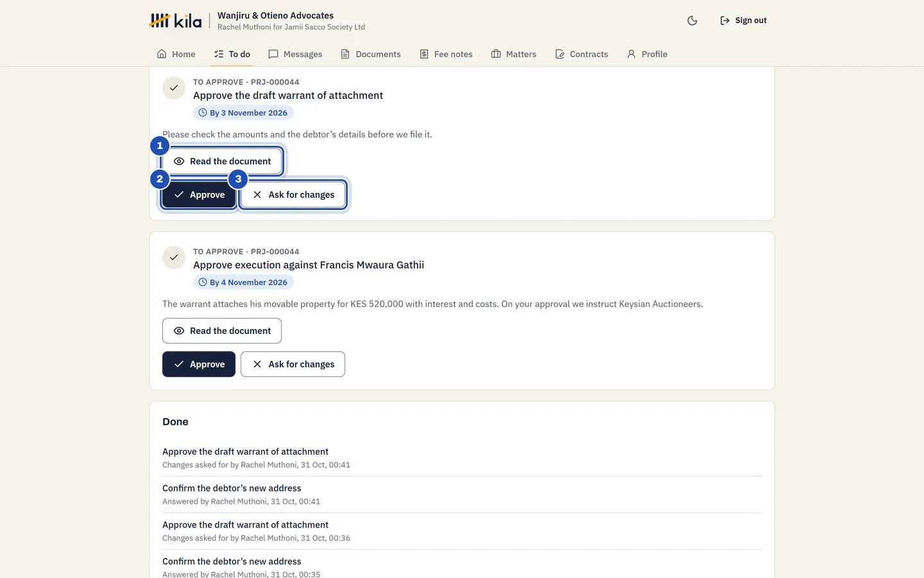Click the By 3 November 2026 due badge
The width and height of the screenshot is (924, 578).
point(243,112)
